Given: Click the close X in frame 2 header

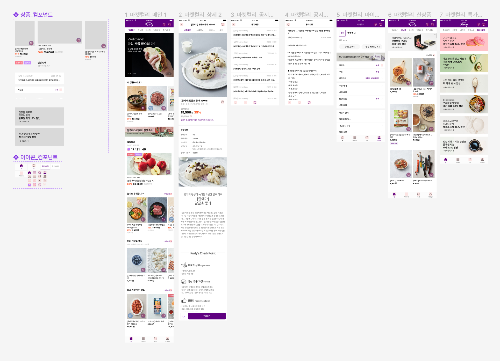Looking at the screenshot, I should tap(182, 25).
